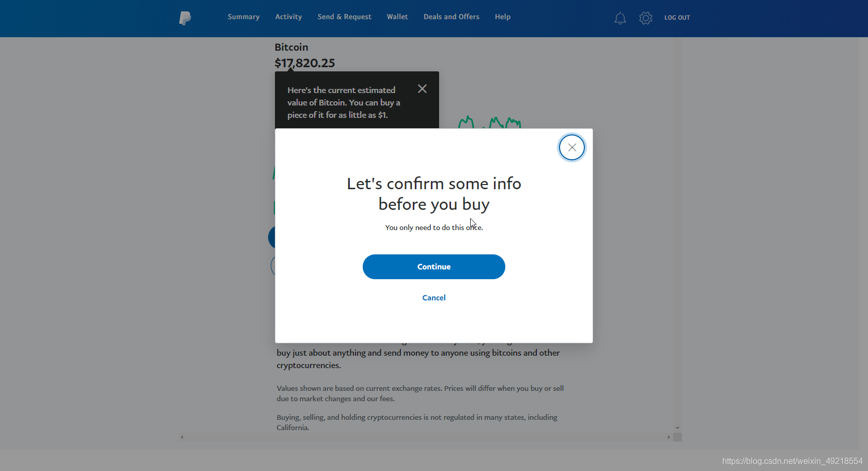Image resolution: width=868 pixels, height=471 pixels.
Task: Open the Help menu
Action: [503, 17]
